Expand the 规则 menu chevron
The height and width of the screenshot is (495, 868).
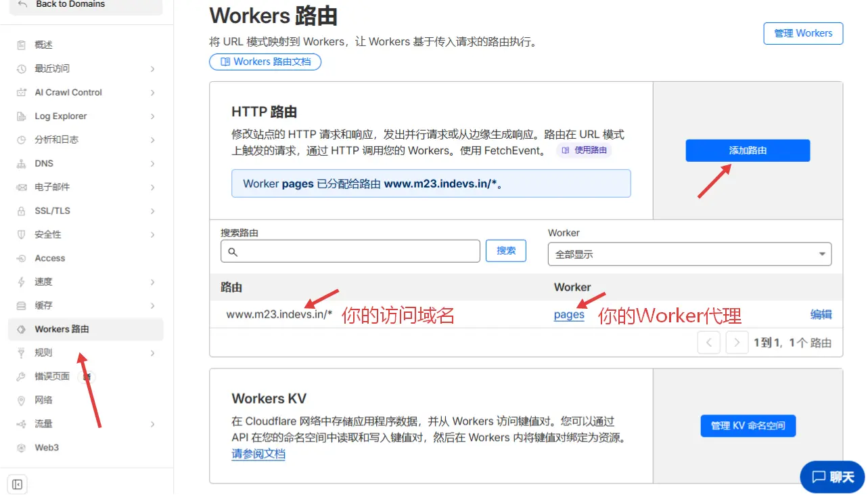pos(152,353)
